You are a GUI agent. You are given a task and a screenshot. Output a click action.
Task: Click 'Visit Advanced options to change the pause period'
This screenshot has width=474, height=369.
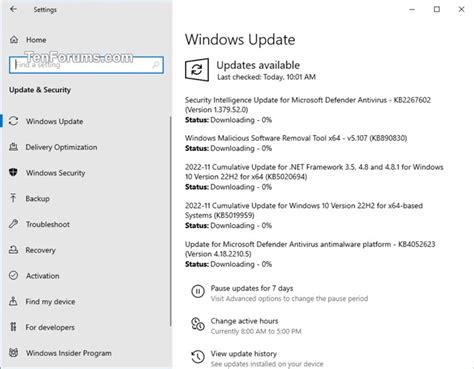(x=289, y=298)
